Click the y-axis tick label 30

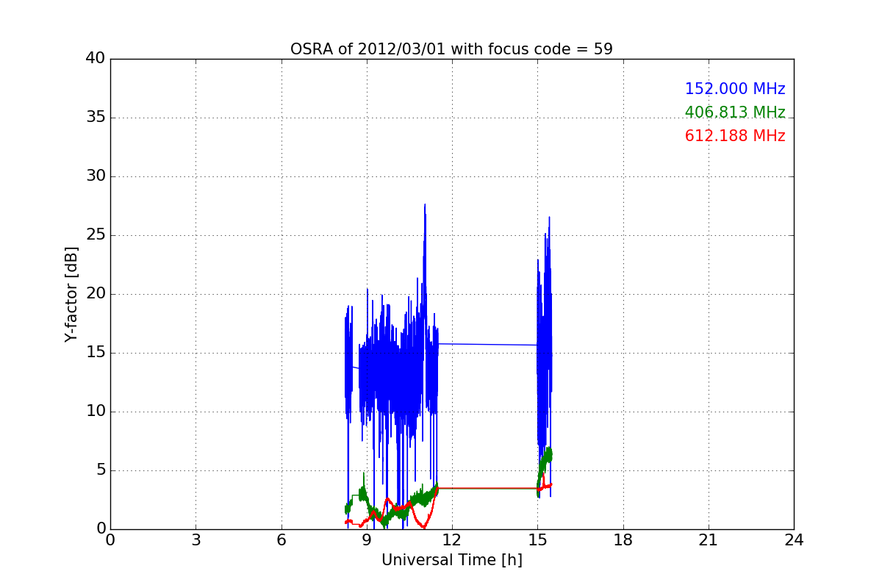(96, 176)
